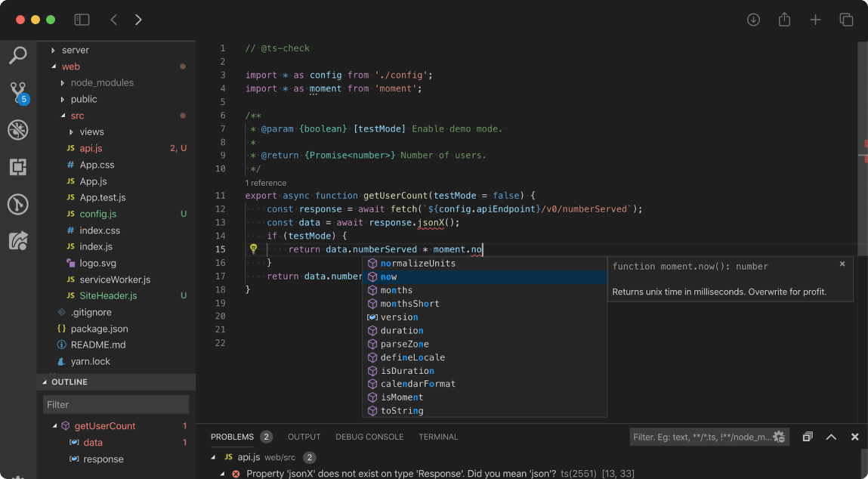Expand the node_modules folder

click(x=62, y=83)
